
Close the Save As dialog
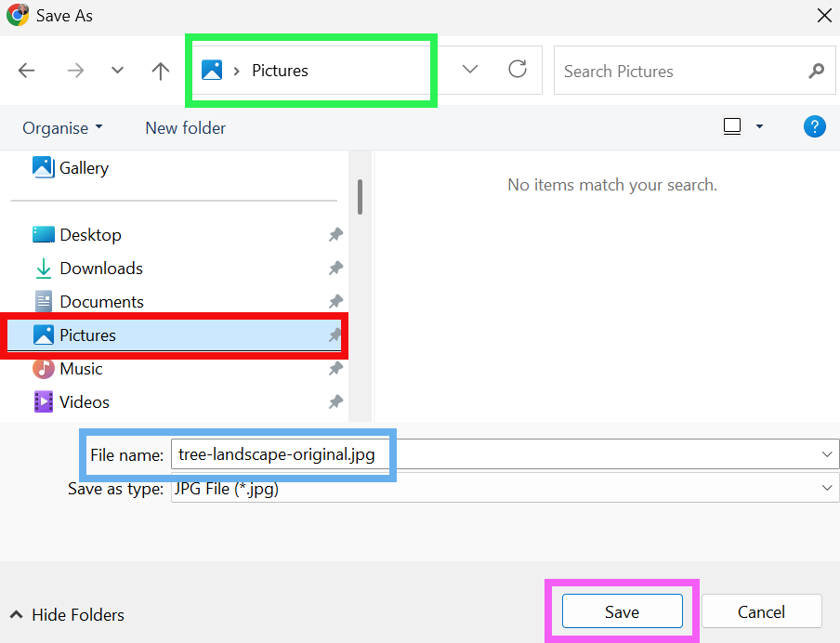tap(824, 16)
